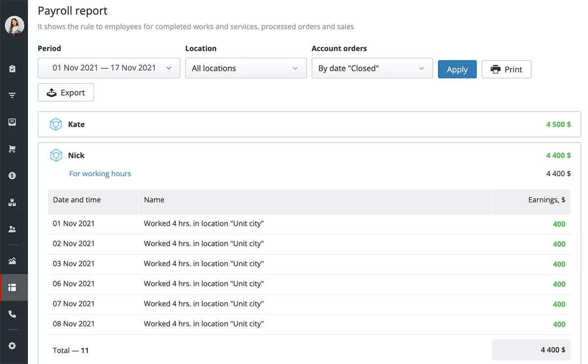Open the chart analytics icon in sidebar
Viewport: 588px width, 364px height.
click(x=13, y=261)
